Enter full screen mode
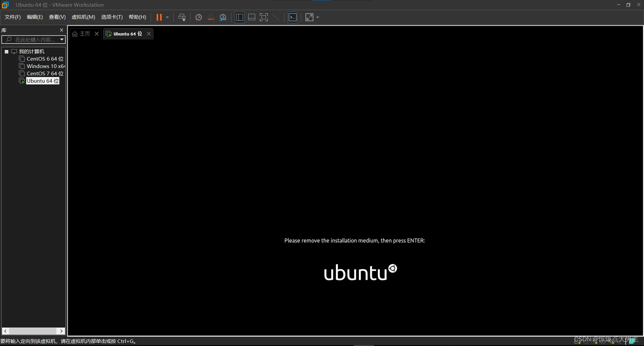The height and width of the screenshot is (346, 644). tap(264, 17)
